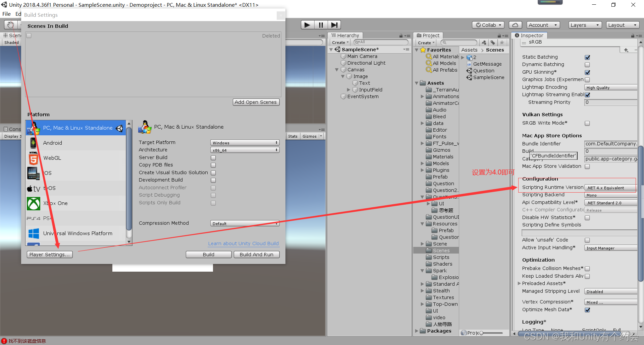Click the Bundle Identifier input field
This screenshot has height=345, width=644.
tap(611, 144)
